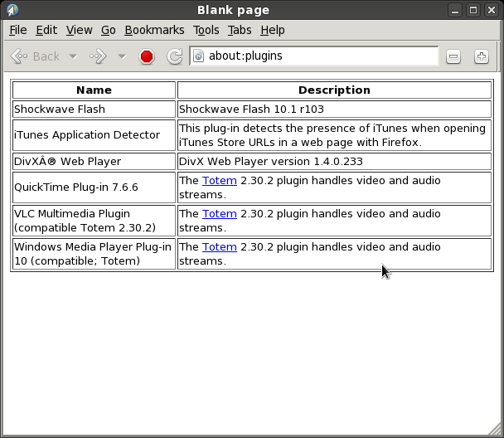Select QuickTime Plug-in 7.6.6 cell
Screen dimensions: 504x438
pos(94,187)
